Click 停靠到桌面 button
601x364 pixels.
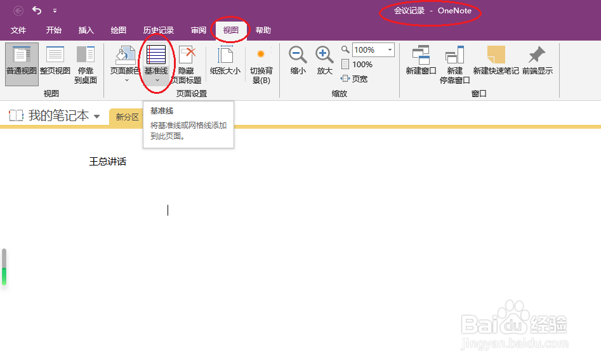pyautogui.click(x=86, y=65)
